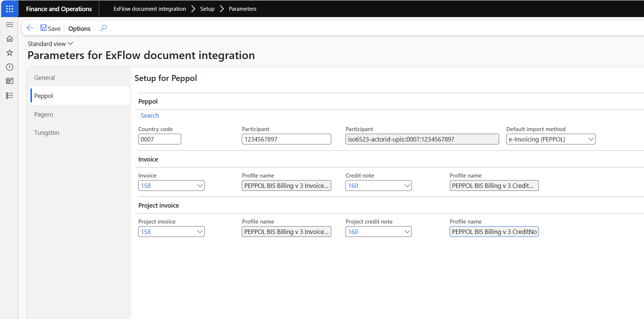644x319 pixels.
Task: Click the Search link under Peppol
Action: point(150,115)
